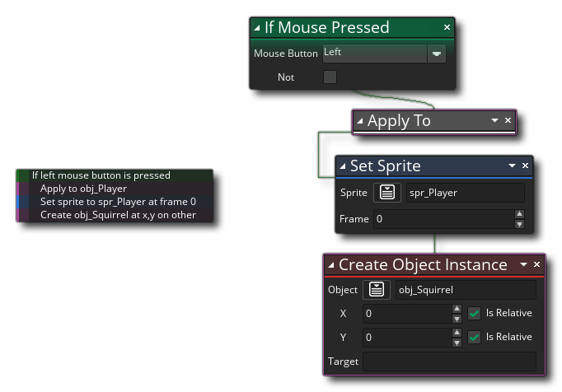Image resolution: width=562 pixels, height=392 pixels.
Task: Open the Mouse Button dropdown
Action: pyautogui.click(x=437, y=54)
